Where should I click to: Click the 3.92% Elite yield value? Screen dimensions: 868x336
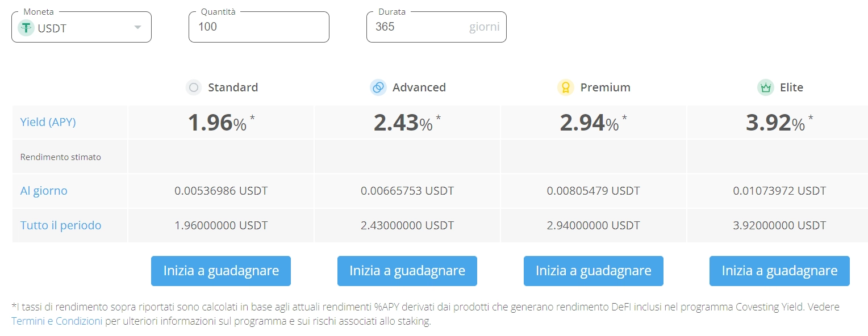pos(775,123)
